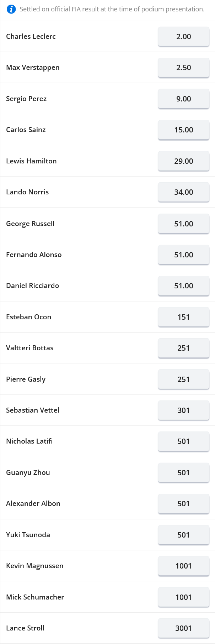Click Valtteri Bottas's 251 odds button
Viewport: 215px width, 644px height.
(183, 348)
